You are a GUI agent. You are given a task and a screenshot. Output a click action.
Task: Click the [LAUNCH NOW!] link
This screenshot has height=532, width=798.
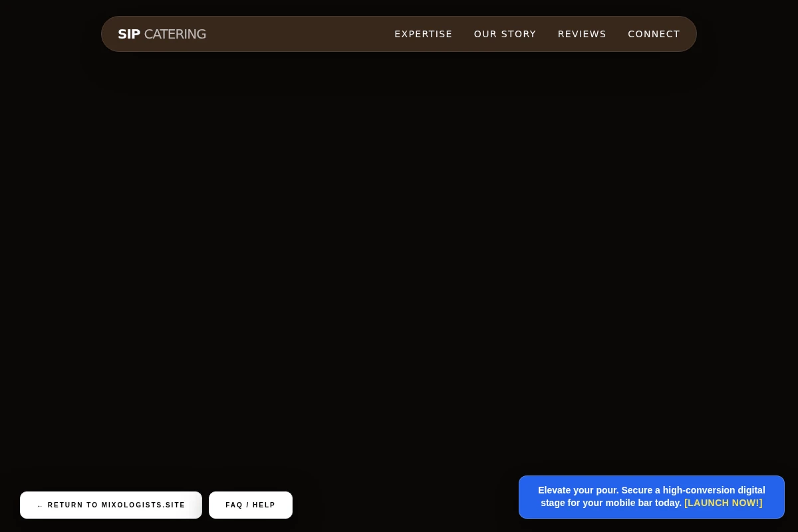click(724, 503)
